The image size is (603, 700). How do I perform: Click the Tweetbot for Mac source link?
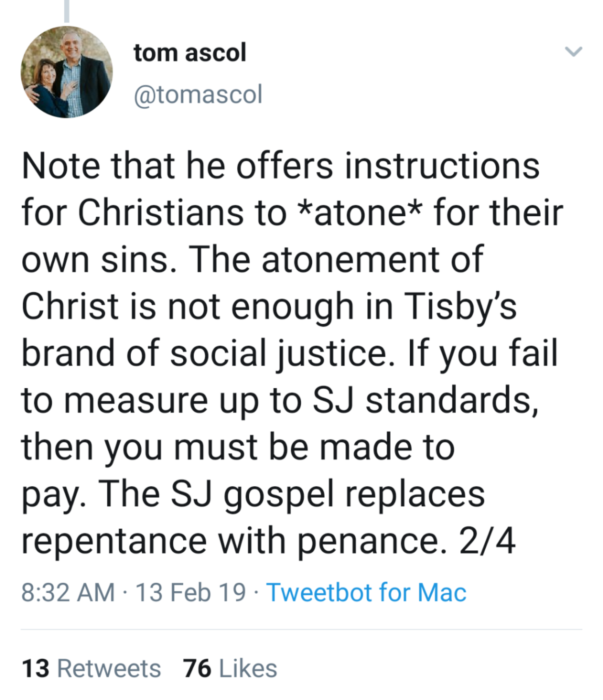366,592
